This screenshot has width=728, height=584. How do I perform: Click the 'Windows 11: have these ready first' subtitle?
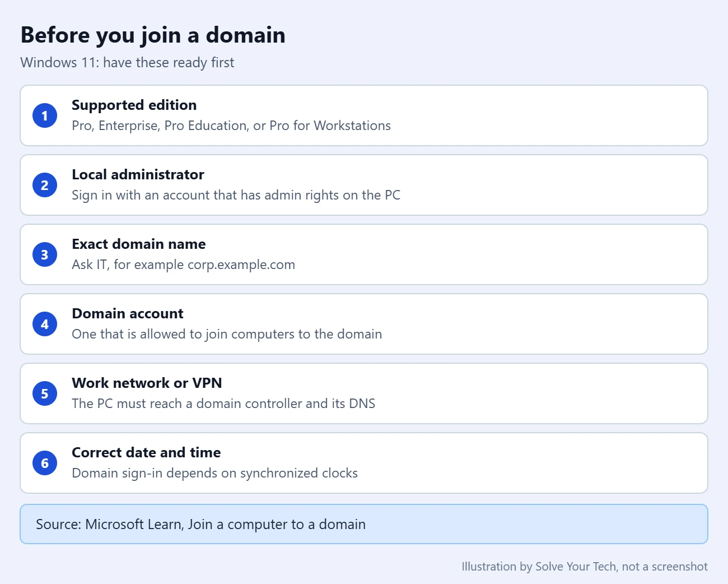pos(127,62)
